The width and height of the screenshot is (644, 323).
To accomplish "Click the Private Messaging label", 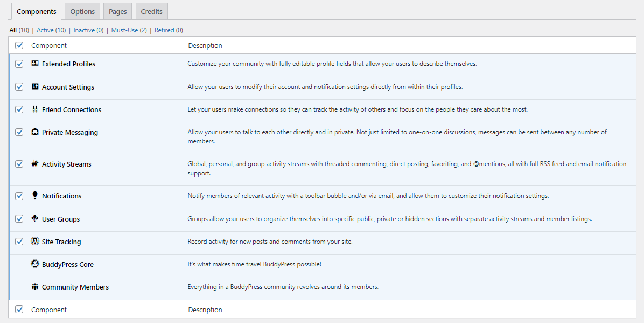I will click(x=70, y=133).
